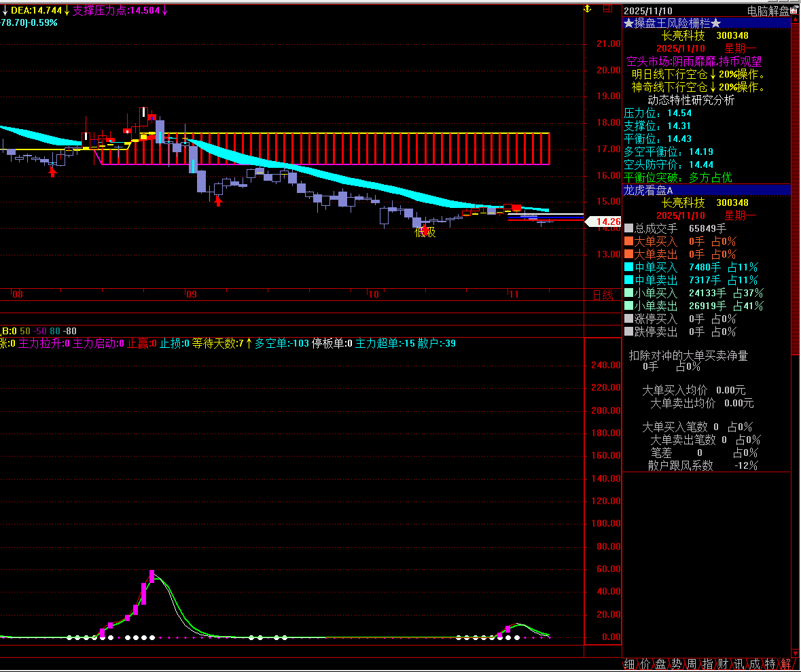Click the yellow anchor icon above price axis
Image resolution: width=801 pixels, height=672 pixels.
click(587, 10)
